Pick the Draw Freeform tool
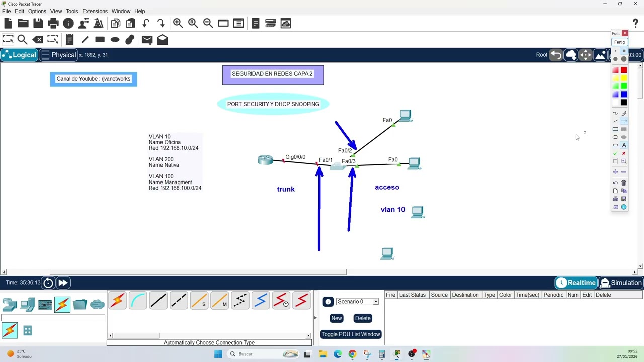 point(130,39)
